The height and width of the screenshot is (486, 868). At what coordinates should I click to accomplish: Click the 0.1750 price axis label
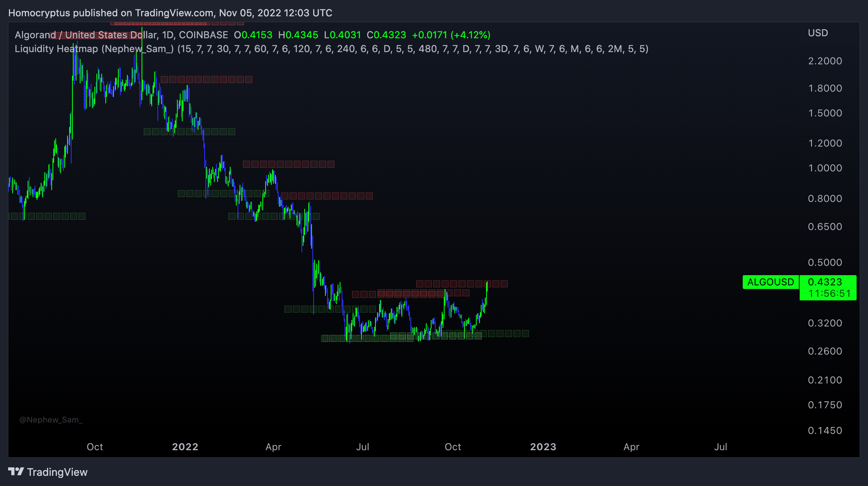pyautogui.click(x=825, y=405)
